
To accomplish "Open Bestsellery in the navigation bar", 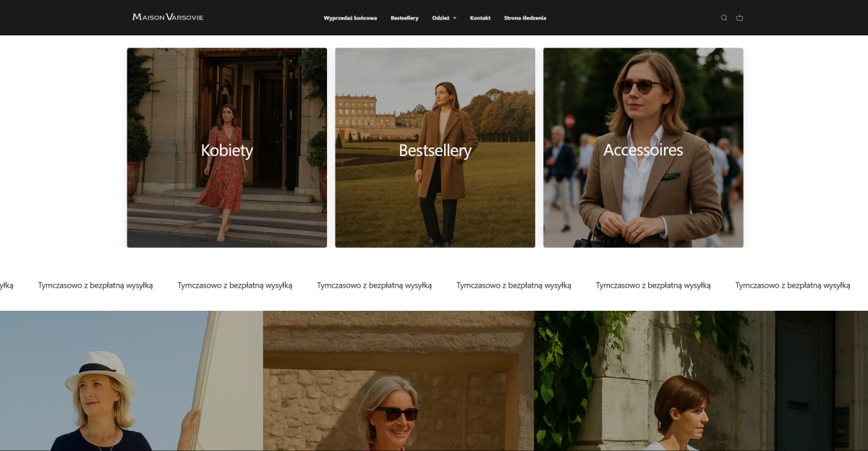I will click(404, 18).
